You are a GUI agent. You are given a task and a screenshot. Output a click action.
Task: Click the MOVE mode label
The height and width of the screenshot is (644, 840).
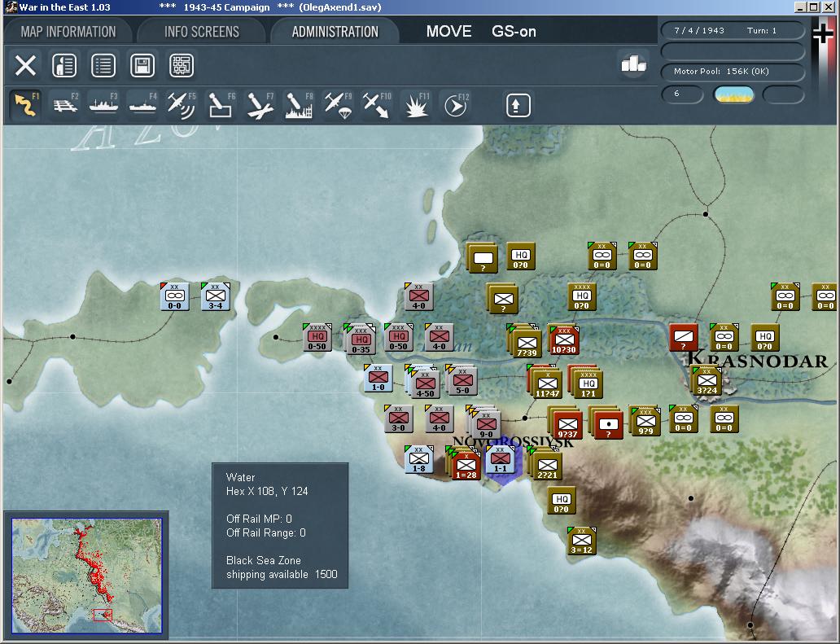[x=449, y=31]
